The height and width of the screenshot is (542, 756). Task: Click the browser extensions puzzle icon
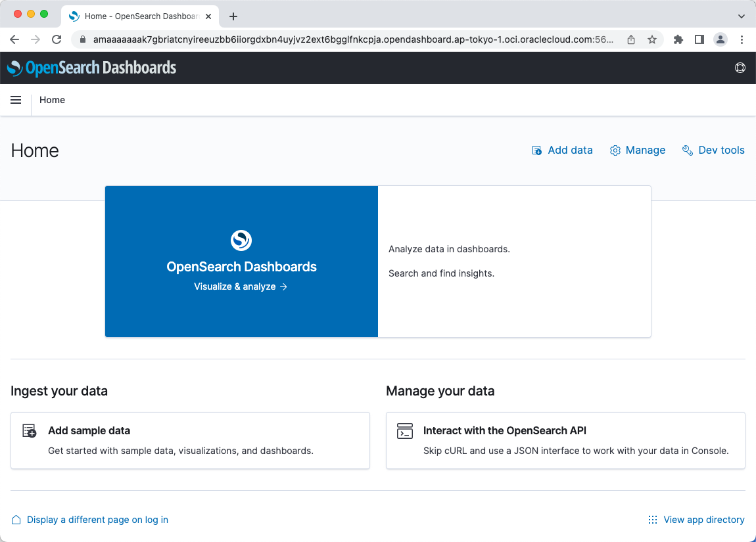click(x=678, y=39)
